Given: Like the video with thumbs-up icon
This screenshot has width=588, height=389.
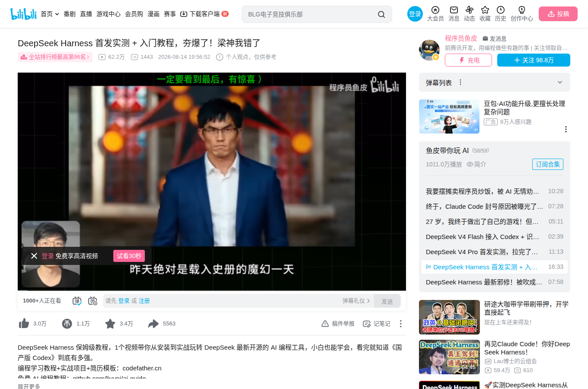Looking at the screenshot, I should (x=24, y=323).
